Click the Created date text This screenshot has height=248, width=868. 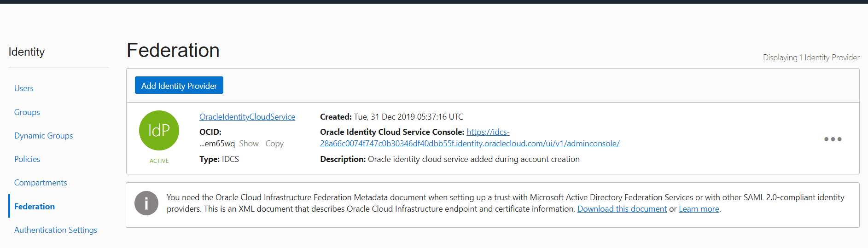click(391, 117)
